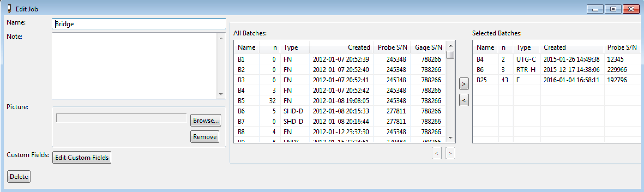
Task: Click inside the Note text area
Action: (135, 66)
